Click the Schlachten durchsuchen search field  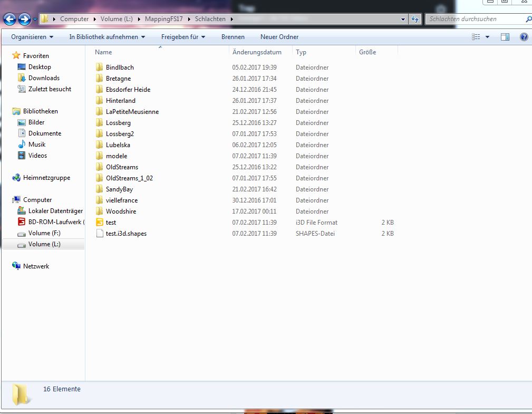475,19
